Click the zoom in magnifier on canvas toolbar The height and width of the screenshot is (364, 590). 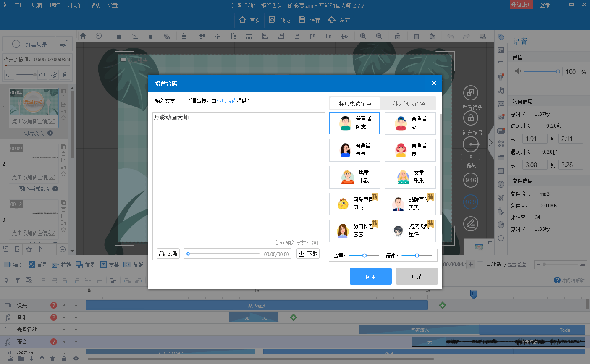[363, 36]
